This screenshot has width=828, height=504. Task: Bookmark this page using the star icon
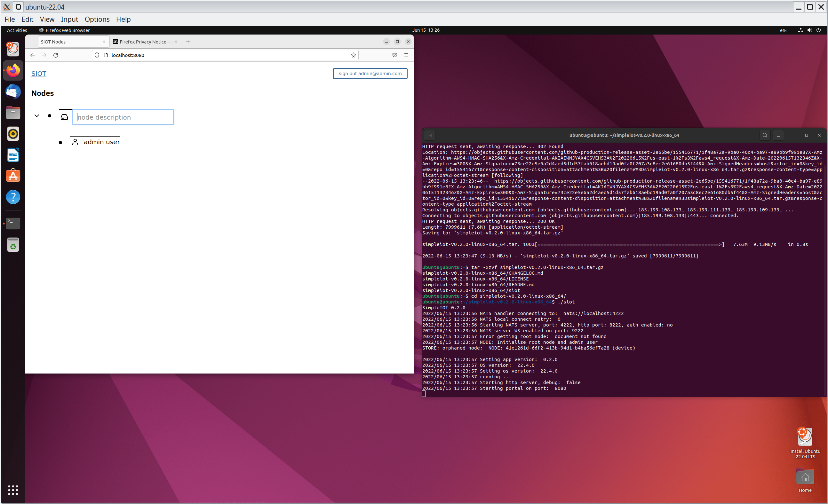click(x=354, y=55)
